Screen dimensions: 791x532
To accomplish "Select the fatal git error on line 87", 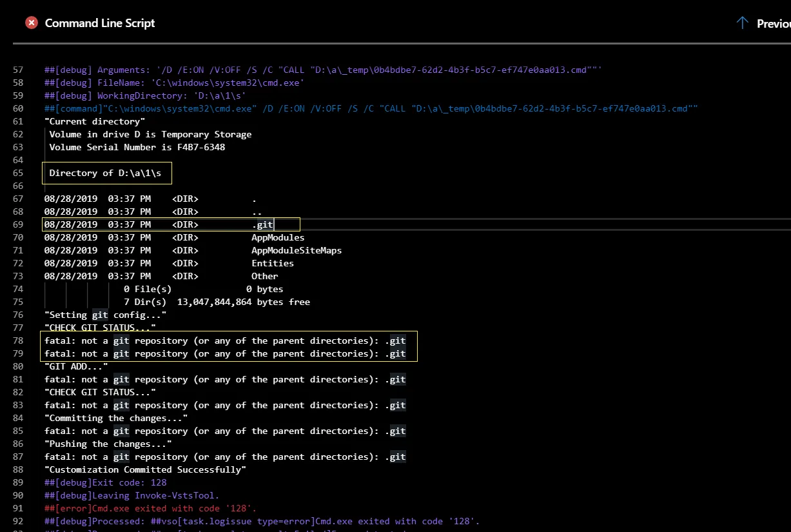I will 225,457.
